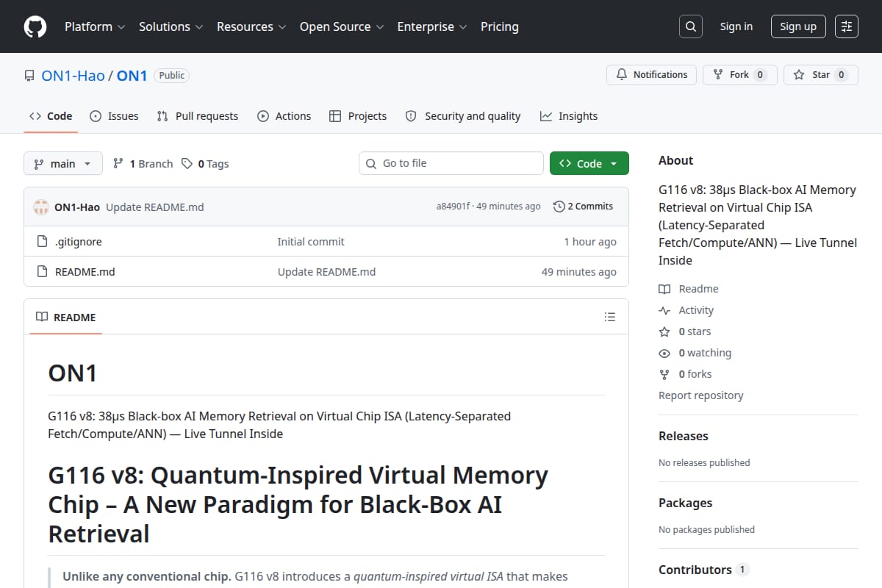This screenshot has height=588, width=882.
Task: Open the README.md file
Action: click(x=85, y=272)
